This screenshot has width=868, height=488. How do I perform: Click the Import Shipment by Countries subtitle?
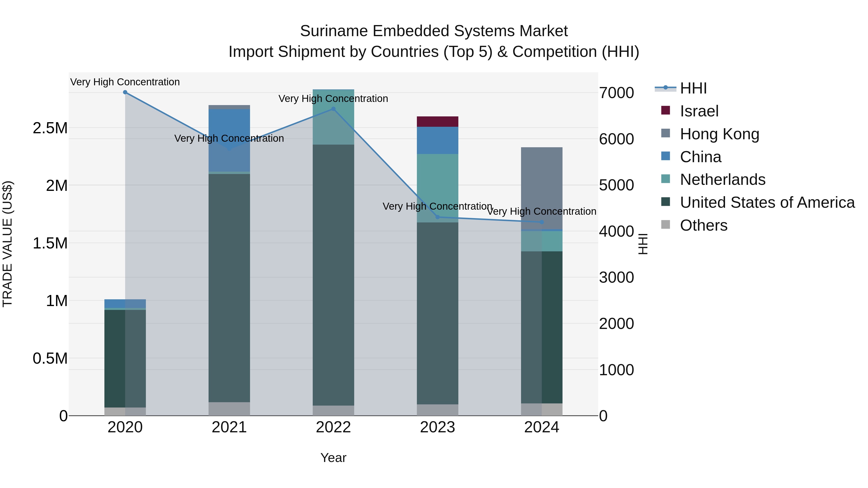tap(434, 52)
